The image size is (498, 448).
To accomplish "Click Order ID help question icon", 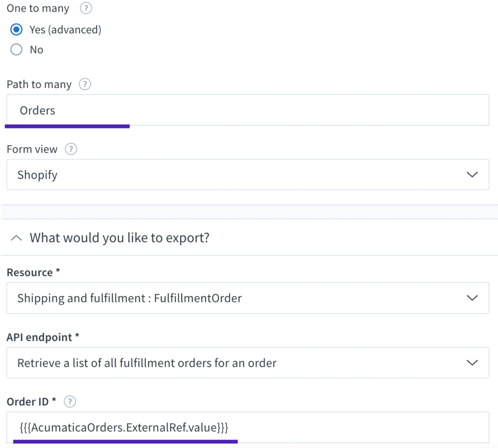I will click(70, 401).
